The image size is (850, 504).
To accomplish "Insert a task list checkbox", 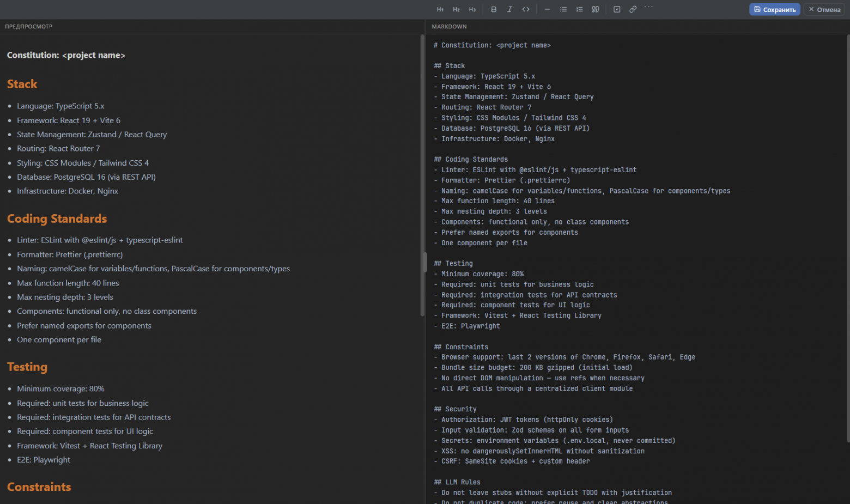I will point(617,9).
